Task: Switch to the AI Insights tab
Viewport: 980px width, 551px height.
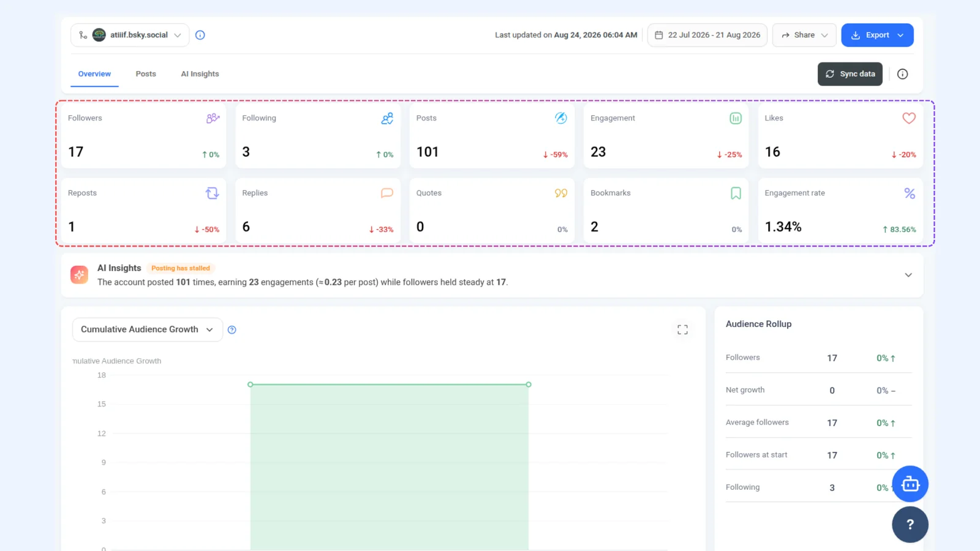Action: pos(200,74)
